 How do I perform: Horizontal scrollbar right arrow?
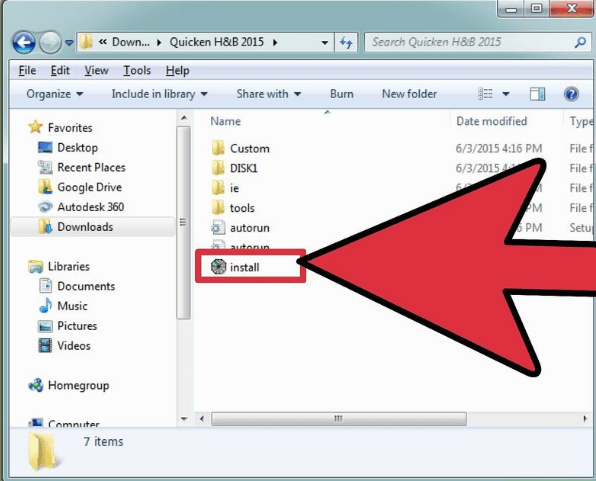pyautogui.click(x=585, y=419)
